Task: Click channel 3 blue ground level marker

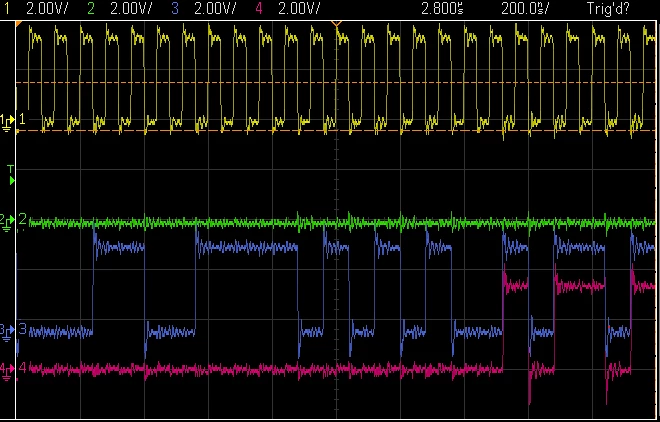Action: coord(7,331)
